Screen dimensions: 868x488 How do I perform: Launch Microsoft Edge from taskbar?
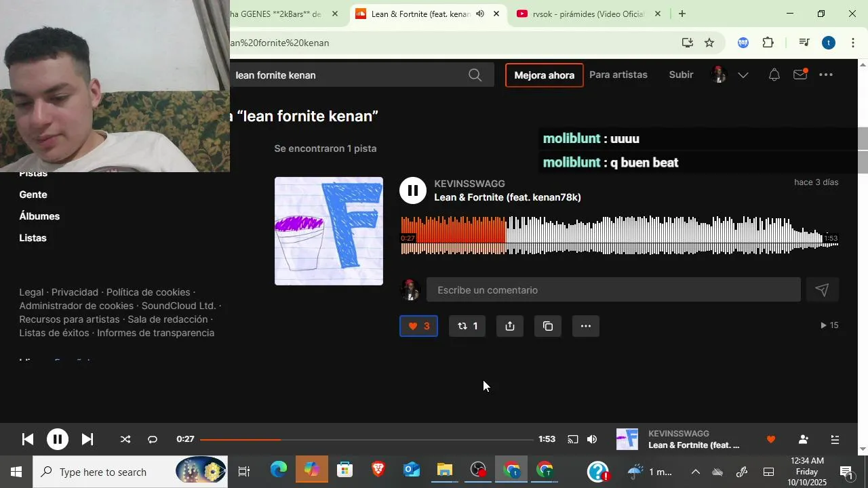point(279,470)
